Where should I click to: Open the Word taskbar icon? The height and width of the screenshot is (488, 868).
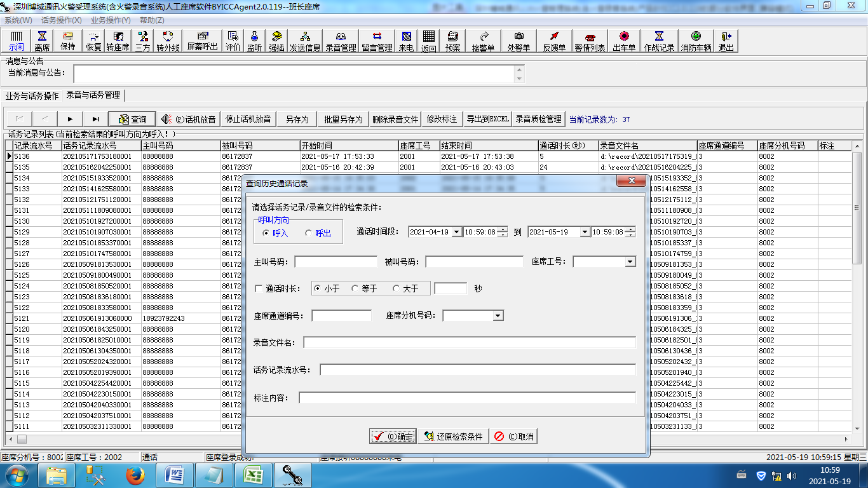click(174, 475)
